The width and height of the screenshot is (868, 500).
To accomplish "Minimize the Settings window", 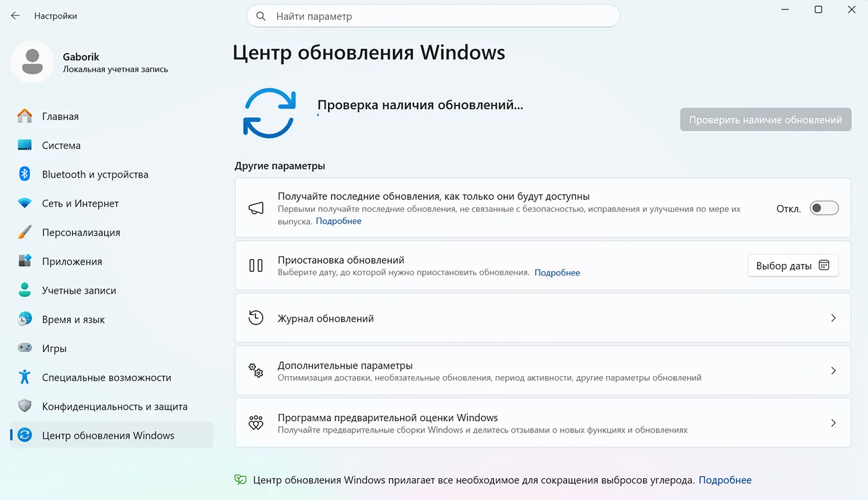I will 785,9.
